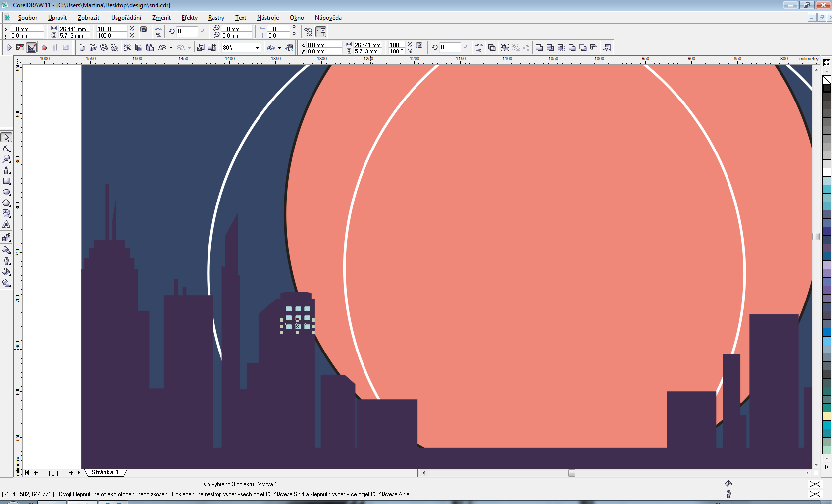Save the document with the toolbar icon
The width and height of the screenshot is (832, 504).
pyautogui.click(x=104, y=48)
